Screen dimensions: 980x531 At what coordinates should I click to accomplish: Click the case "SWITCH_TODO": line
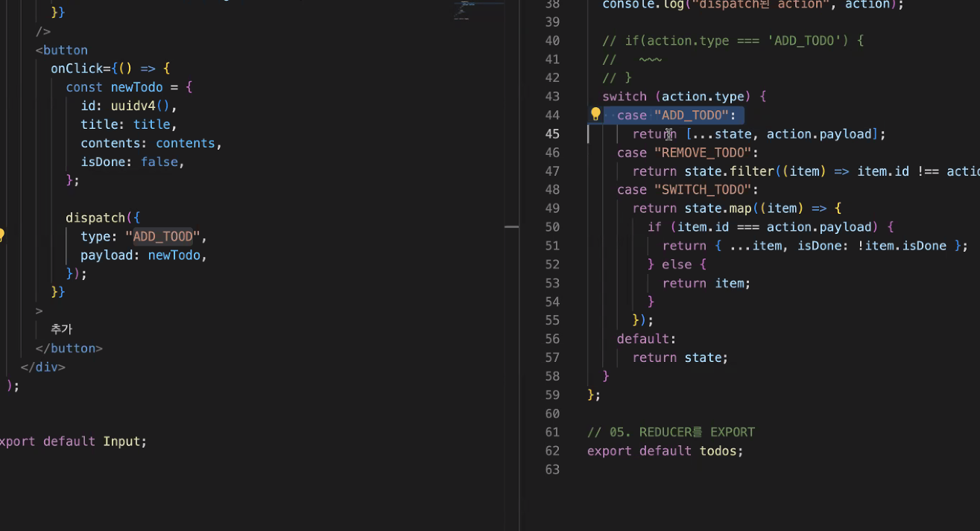coord(688,189)
